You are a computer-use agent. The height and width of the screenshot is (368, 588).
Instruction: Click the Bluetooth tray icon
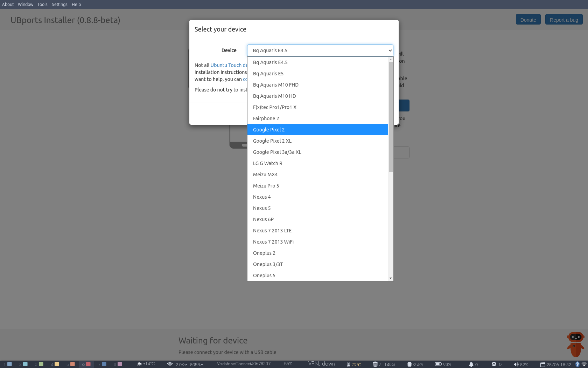[x=577, y=364]
